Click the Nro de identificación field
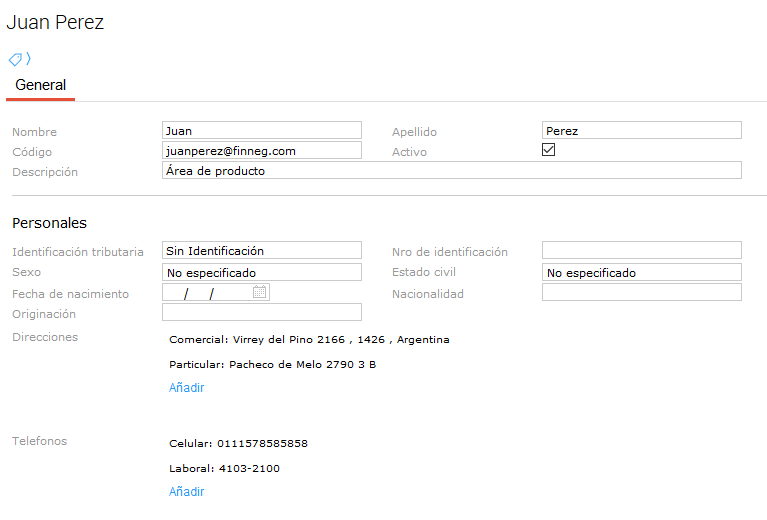Viewport: 767px width, 520px height. [641, 250]
